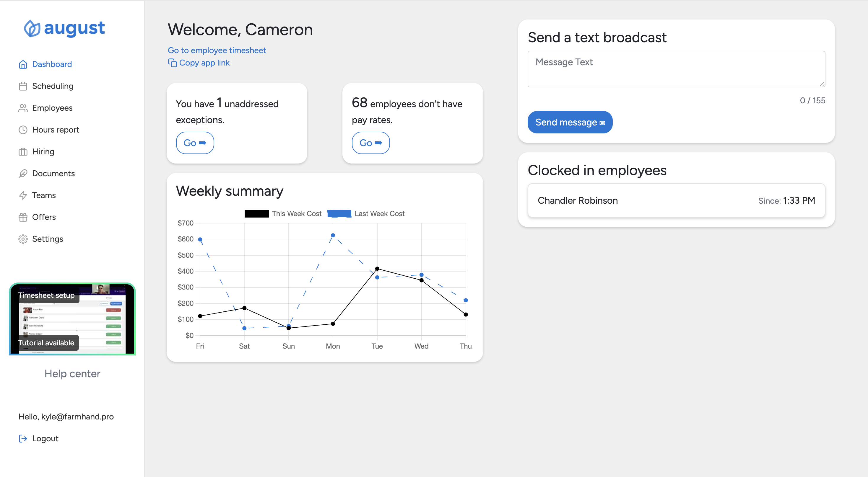Click the Logout text

[x=45, y=439]
